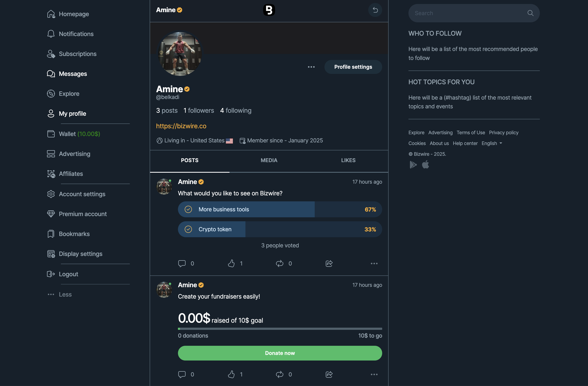Open the Google Play store icon
The width and height of the screenshot is (588, 386).
[413, 165]
